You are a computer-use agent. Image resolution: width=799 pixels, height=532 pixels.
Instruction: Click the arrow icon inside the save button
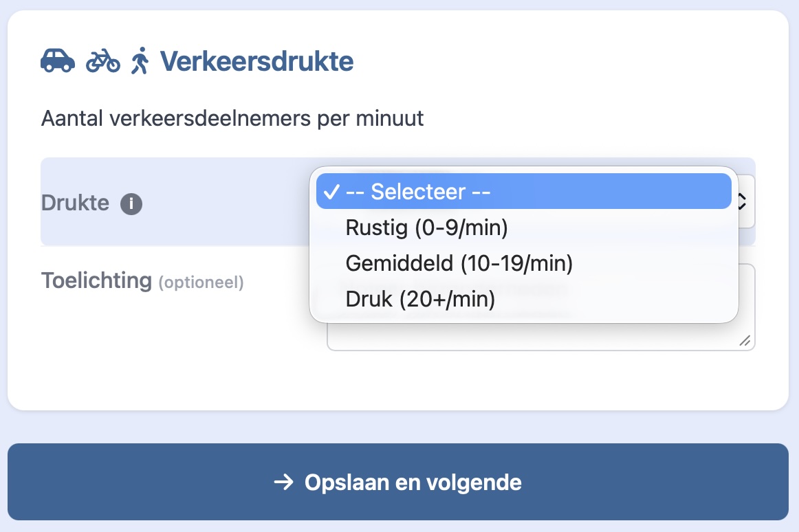coord(283,483)
